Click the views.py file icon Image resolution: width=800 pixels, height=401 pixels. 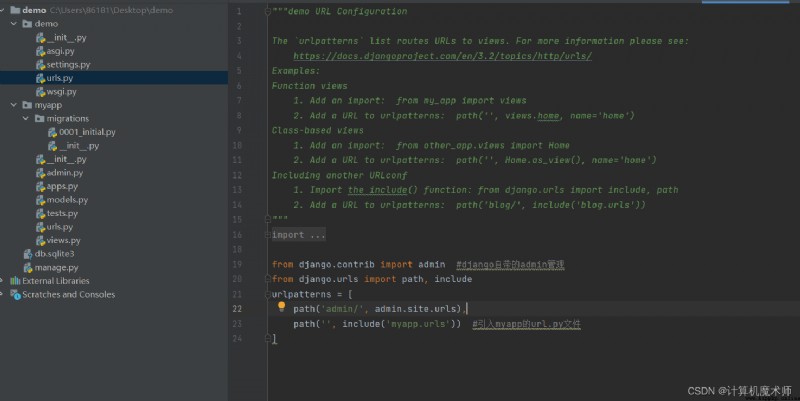pyautogui.click(x=40, y=240)
